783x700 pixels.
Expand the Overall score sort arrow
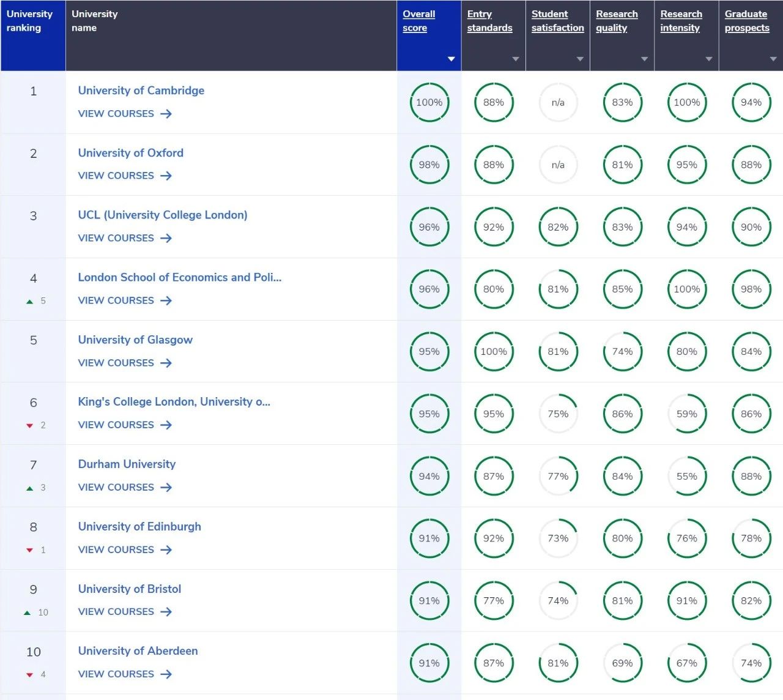pos(451,59)
